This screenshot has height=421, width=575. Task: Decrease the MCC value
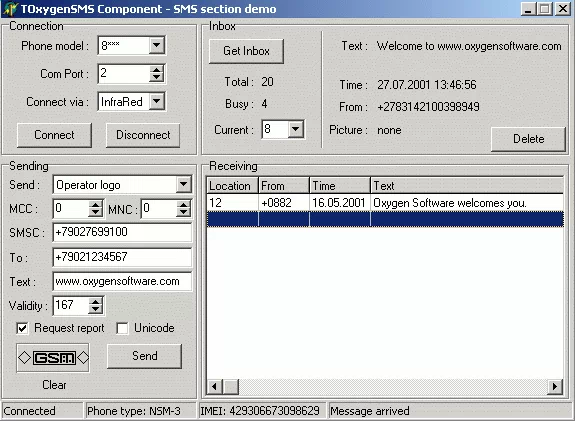[x=95, y=213]
